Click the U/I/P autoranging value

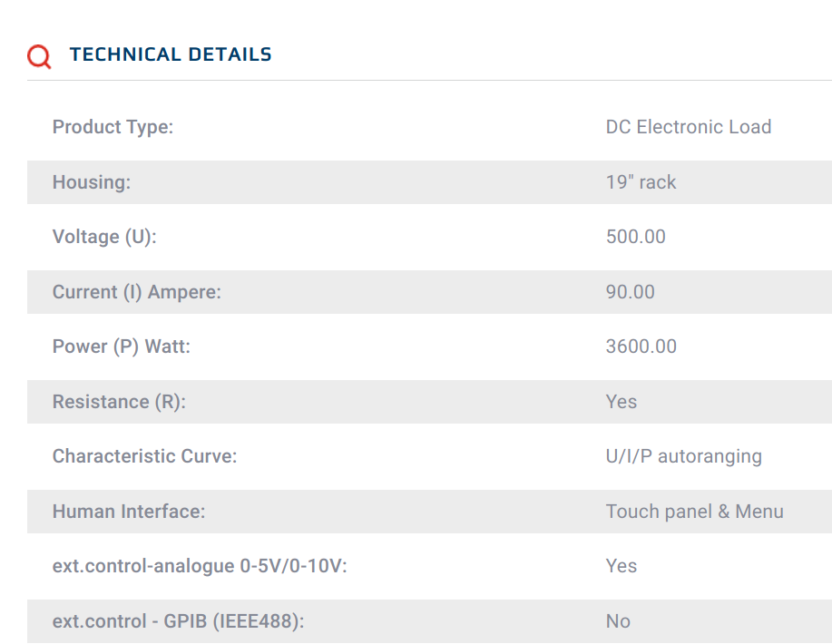click(x=684, y=456)
